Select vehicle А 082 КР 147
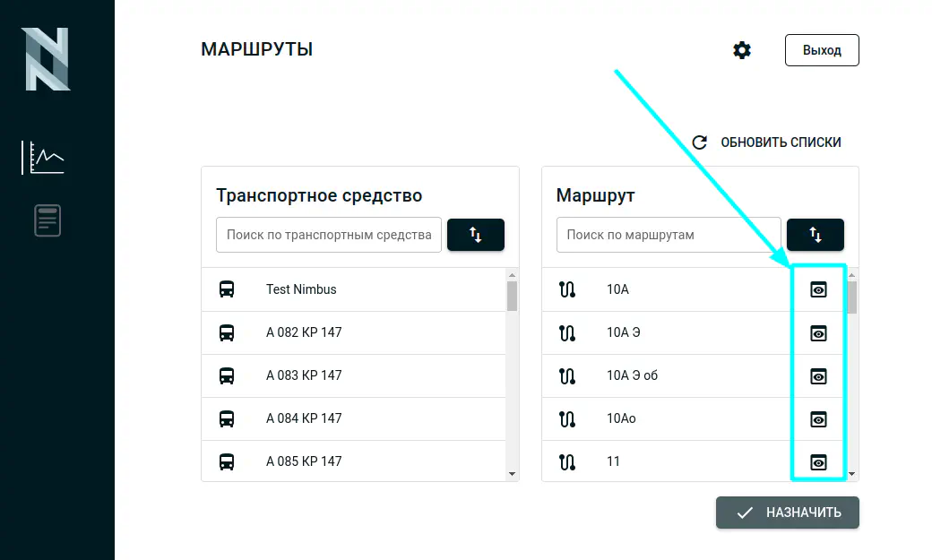This screenshot has width=932, height=560. tap(304, 332)
